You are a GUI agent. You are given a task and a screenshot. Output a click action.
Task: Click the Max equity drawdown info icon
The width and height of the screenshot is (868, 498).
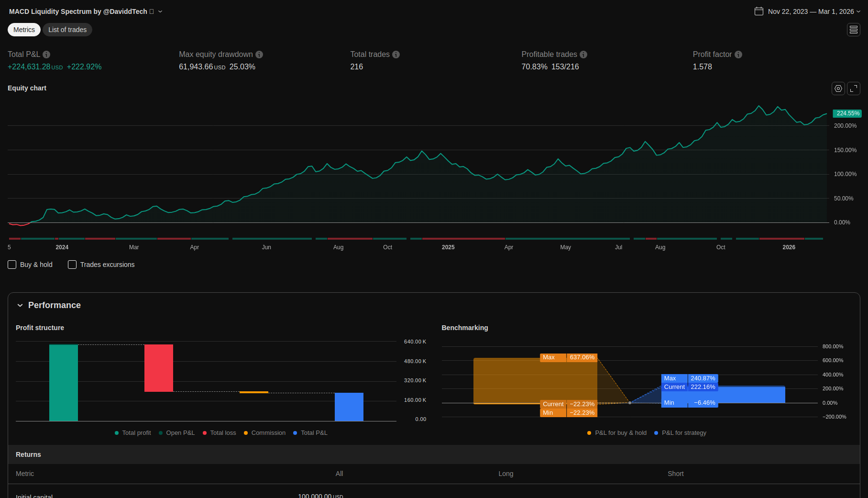click(259, 55)
